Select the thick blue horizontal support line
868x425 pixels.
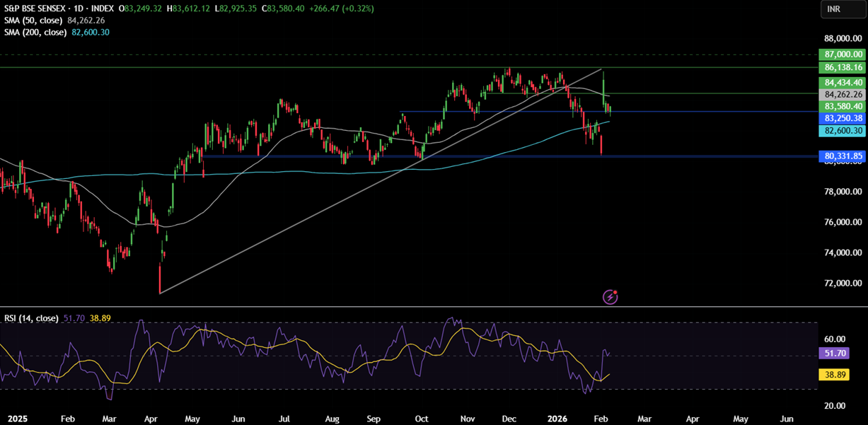354,156
